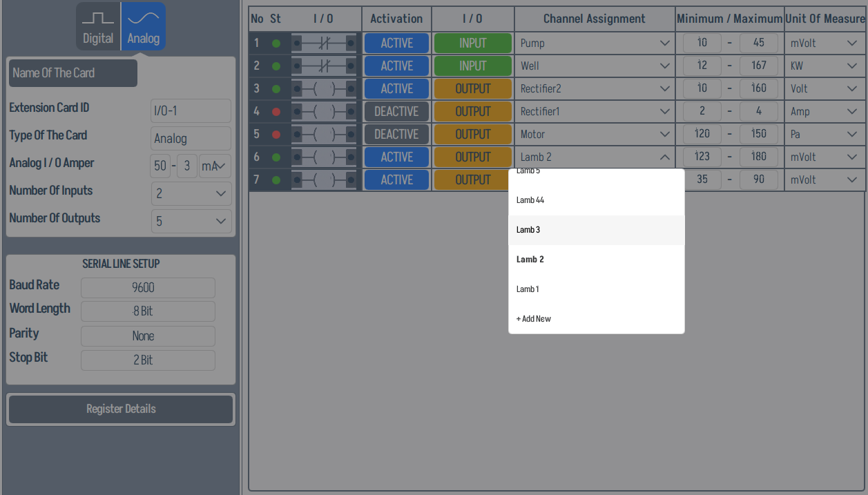
Task: Toggle ACTIVE state for Lamb 2 row
Action: pyautogui.click(x=397, y=157)
